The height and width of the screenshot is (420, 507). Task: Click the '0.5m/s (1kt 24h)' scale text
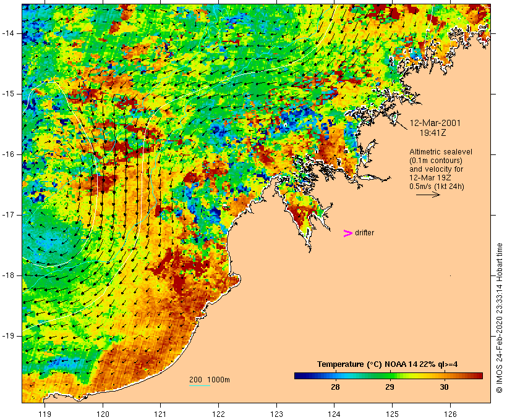point(437,187)
